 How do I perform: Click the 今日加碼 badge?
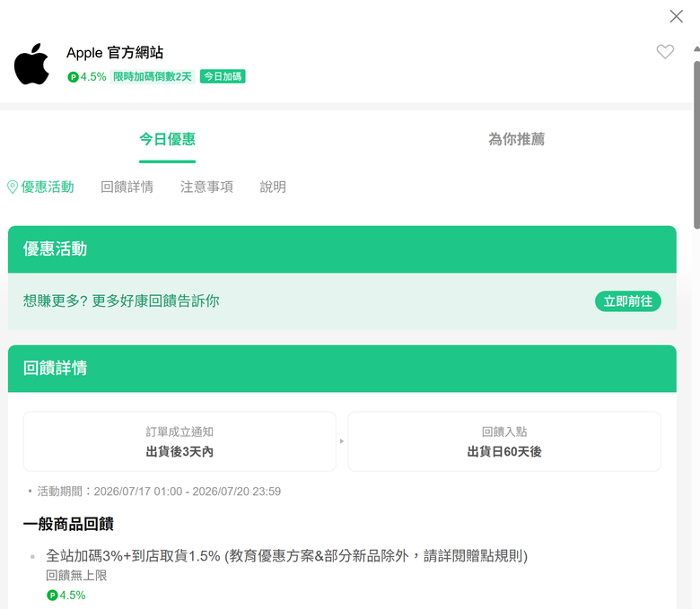point(223,77)
